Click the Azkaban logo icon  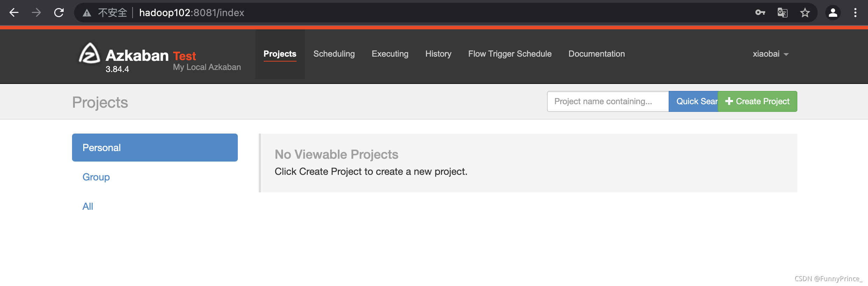[x=89, y=53]
